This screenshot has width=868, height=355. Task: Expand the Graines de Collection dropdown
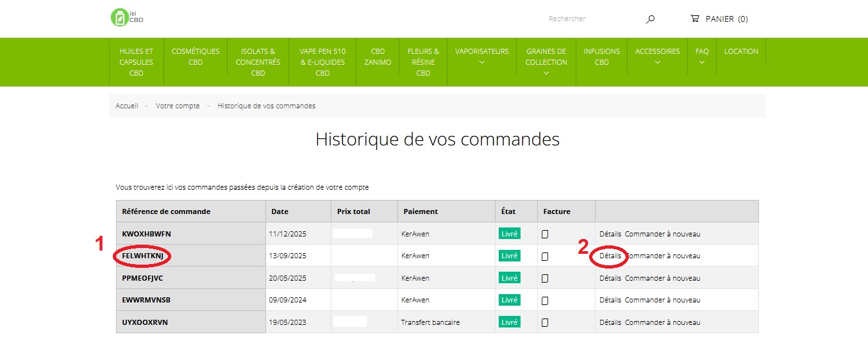[546, 73]
